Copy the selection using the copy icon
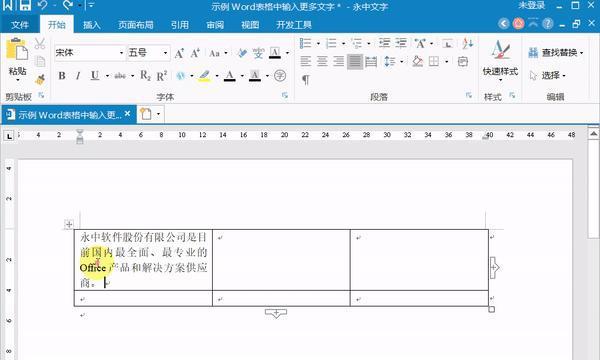The width and height of the screenshot is (600, 360). point(40,61)
